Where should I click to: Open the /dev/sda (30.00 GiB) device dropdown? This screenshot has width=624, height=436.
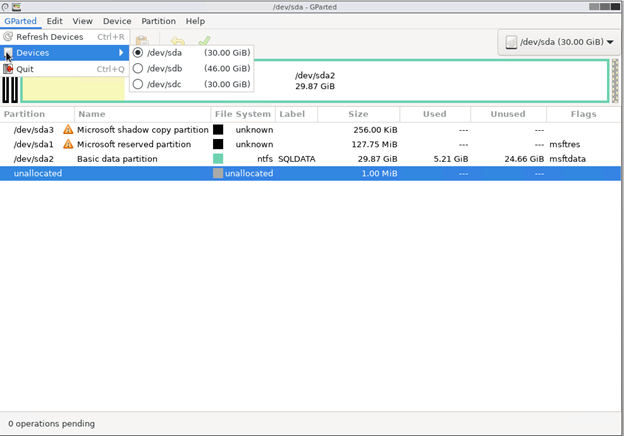tap(559, 42)
